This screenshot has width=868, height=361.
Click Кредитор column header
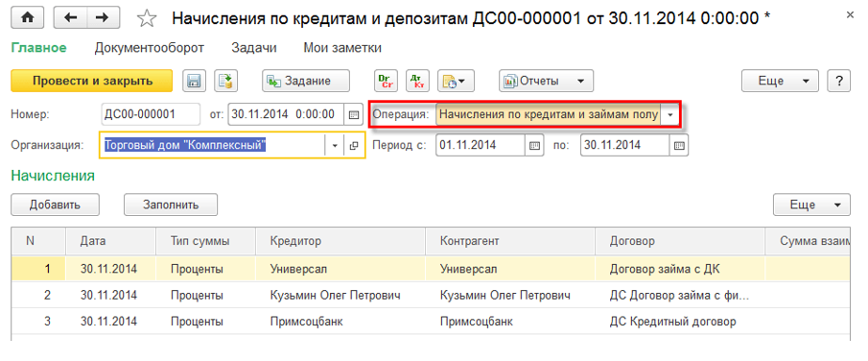pyautogui.click(x=341, y=241)
